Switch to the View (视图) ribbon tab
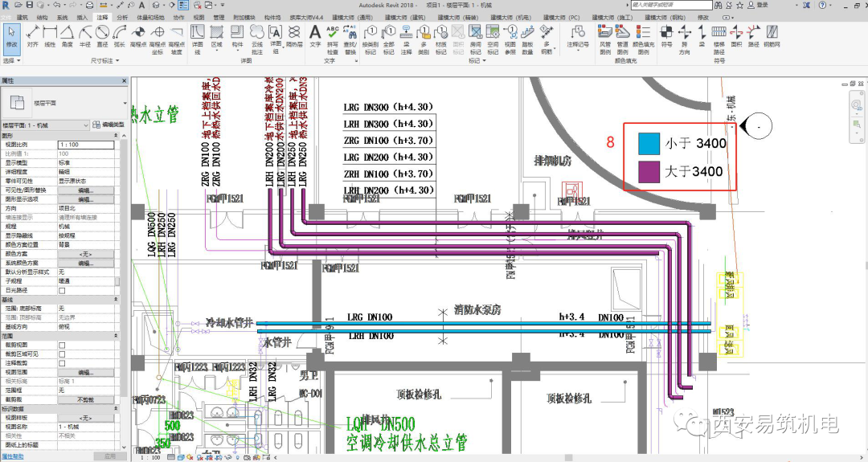868x462 pixels. click(199, 18)
